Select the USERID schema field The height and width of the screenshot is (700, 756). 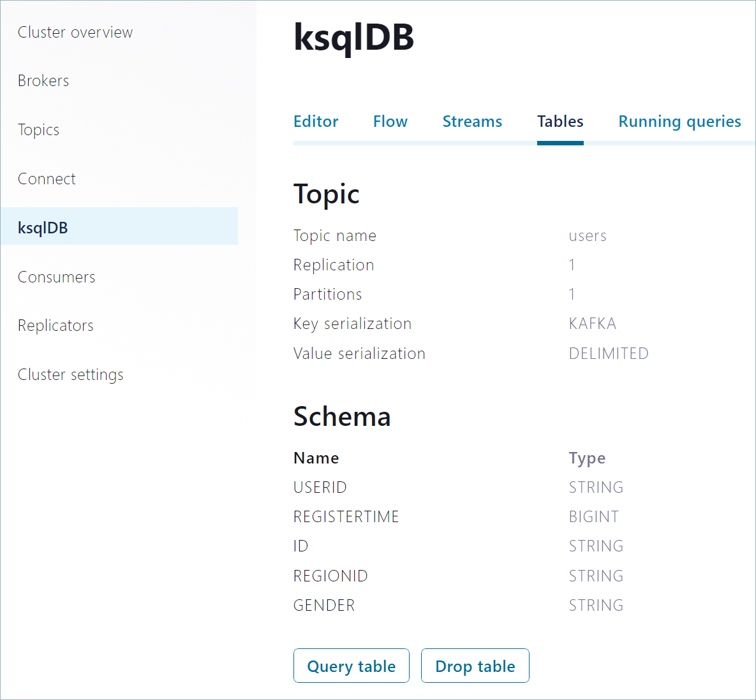[320, 488]
